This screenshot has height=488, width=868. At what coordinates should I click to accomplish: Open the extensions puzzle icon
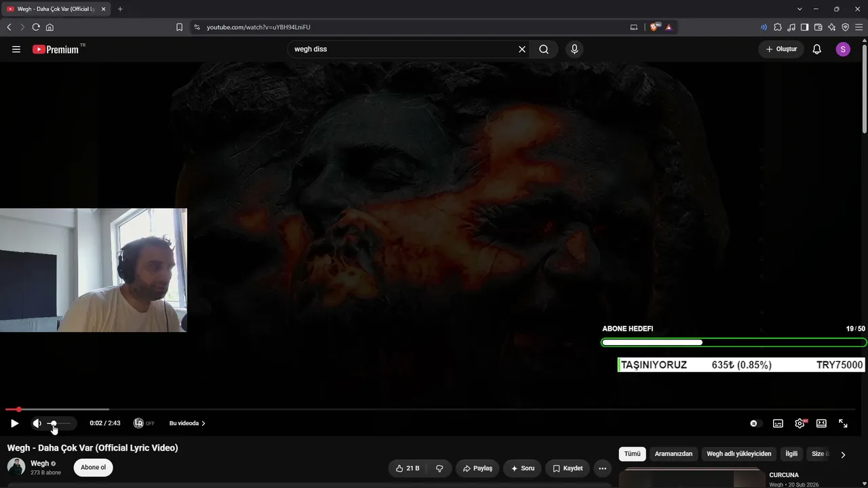(778, 27)
